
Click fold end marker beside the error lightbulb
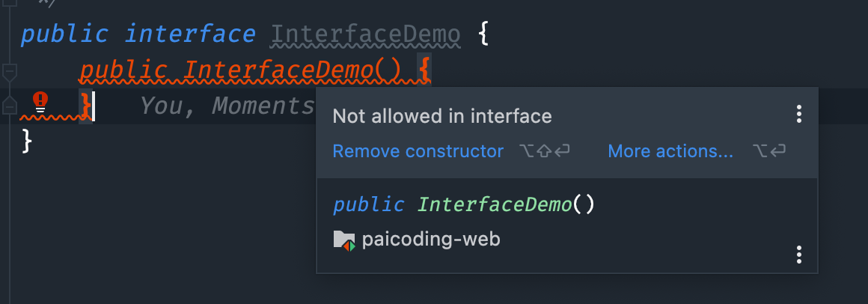(10, 105)
